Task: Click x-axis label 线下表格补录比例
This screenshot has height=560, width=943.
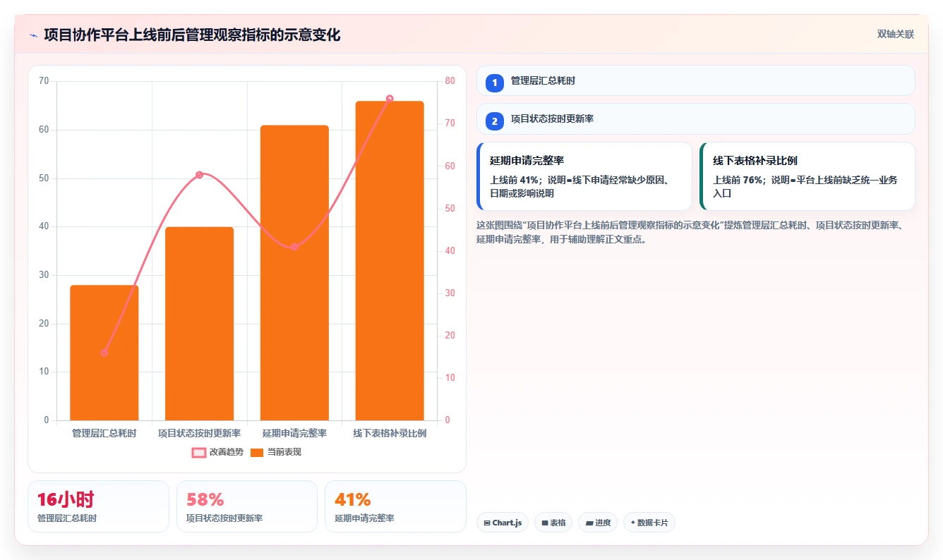Action: (390, 433)
